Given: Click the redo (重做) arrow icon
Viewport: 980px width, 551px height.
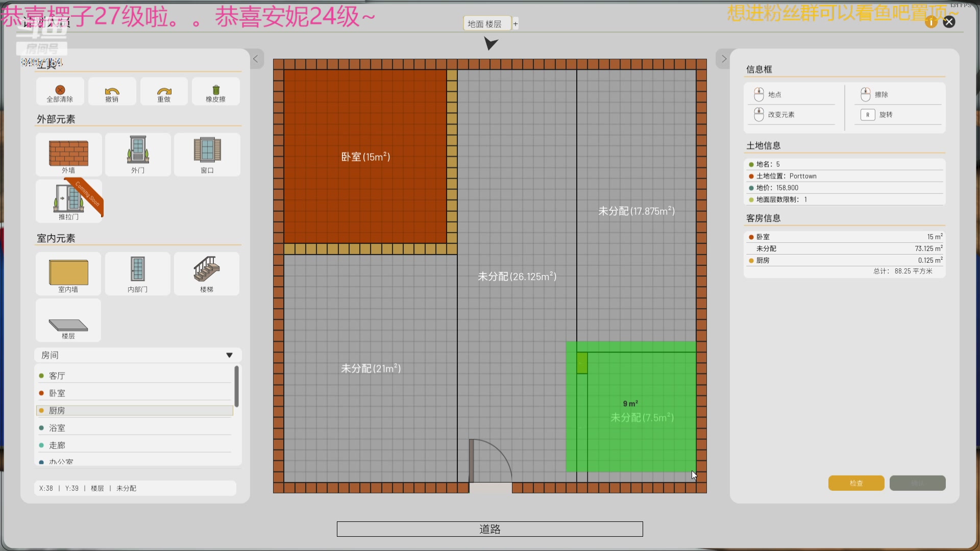Looking at the screenshot, I should pos(164,91).
